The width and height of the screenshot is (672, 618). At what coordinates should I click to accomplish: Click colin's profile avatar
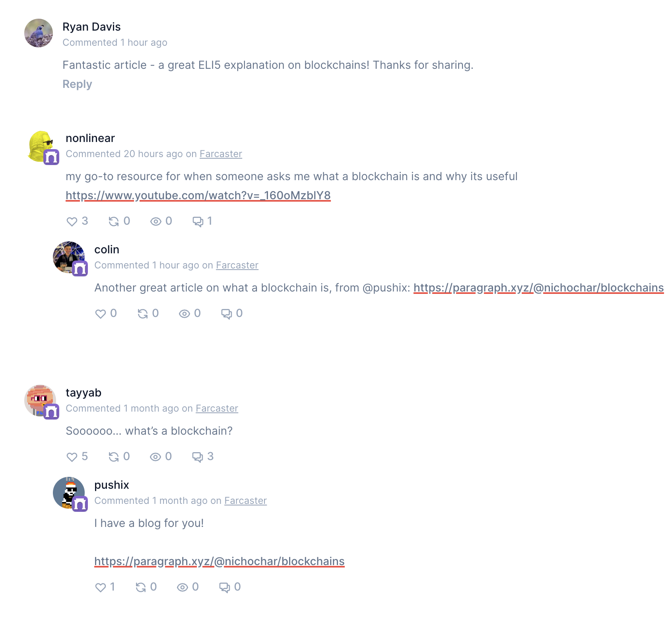69,257
